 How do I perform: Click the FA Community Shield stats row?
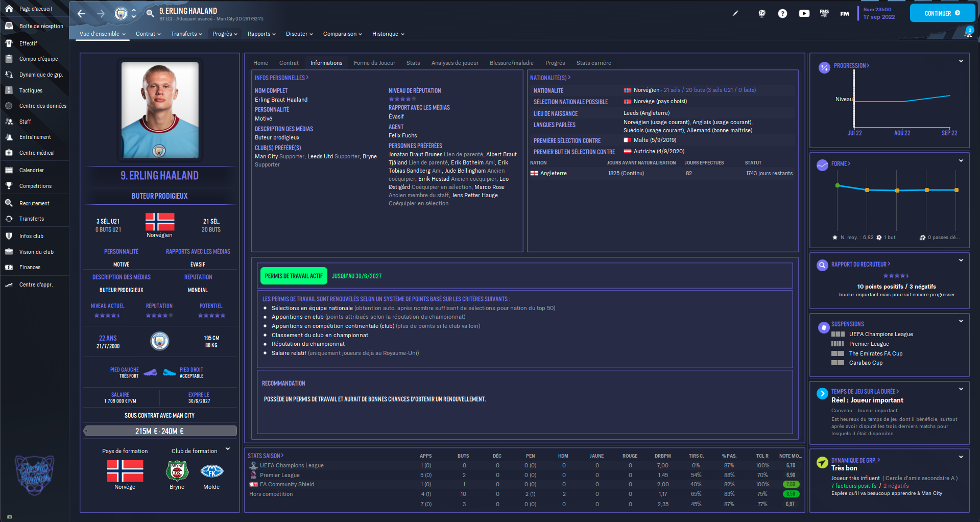[524, 484]
